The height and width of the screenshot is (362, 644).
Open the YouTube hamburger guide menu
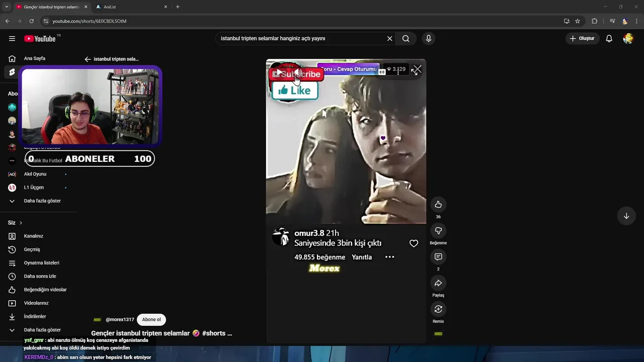click(x=12, y=39)
